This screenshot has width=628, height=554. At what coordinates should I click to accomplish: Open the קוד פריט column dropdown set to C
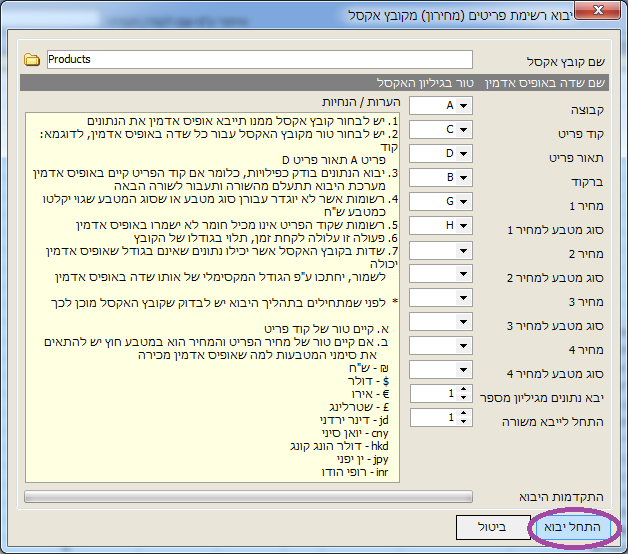click(x=464, y=129)
